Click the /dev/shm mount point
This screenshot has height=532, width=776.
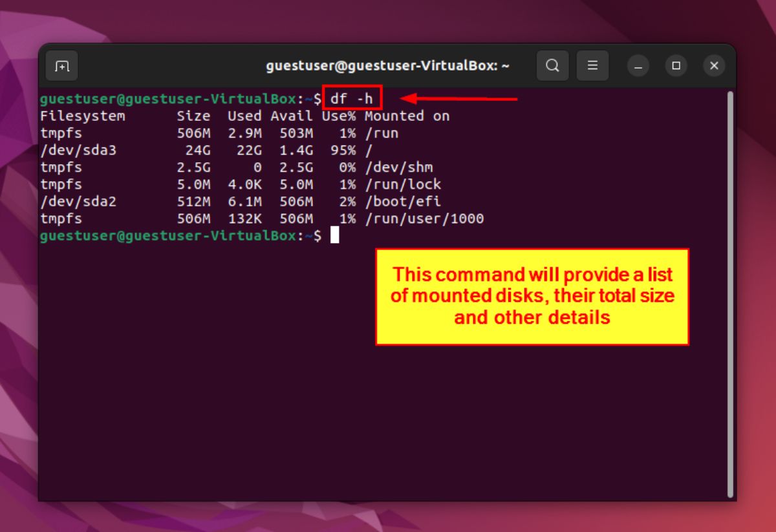(x=398, y=167)
